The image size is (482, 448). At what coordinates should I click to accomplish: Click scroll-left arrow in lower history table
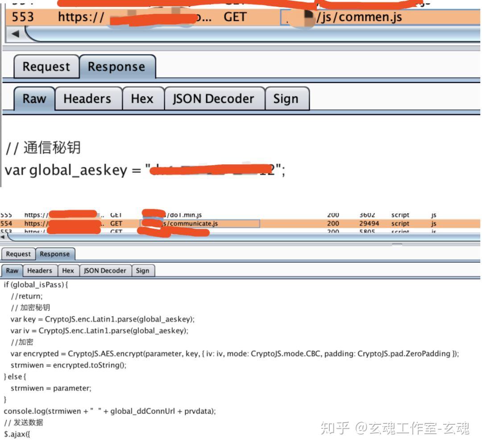[x=3, y=237]
